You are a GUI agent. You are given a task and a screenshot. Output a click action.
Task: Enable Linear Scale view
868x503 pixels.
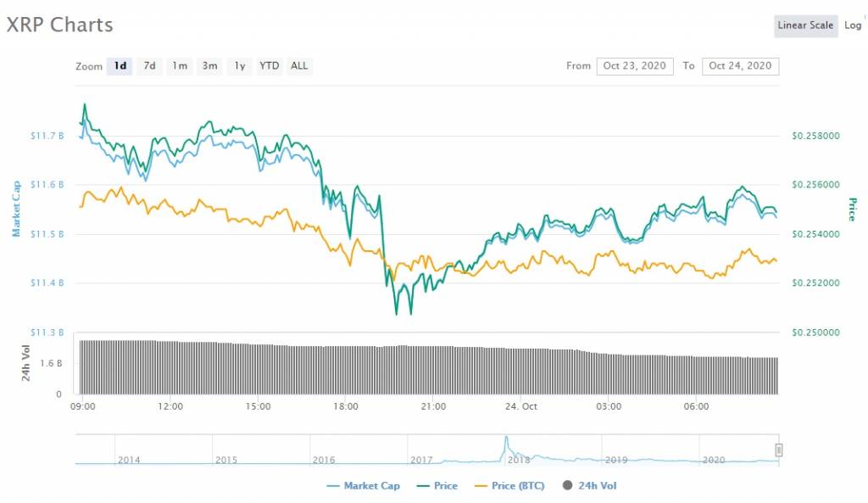pos(805,25)
